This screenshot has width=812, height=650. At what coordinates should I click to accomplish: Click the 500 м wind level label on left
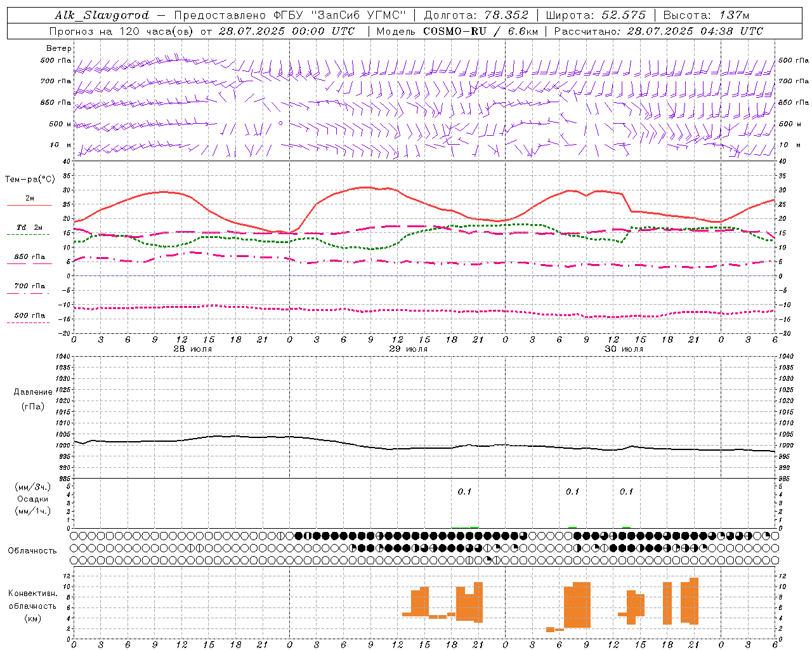60,124
